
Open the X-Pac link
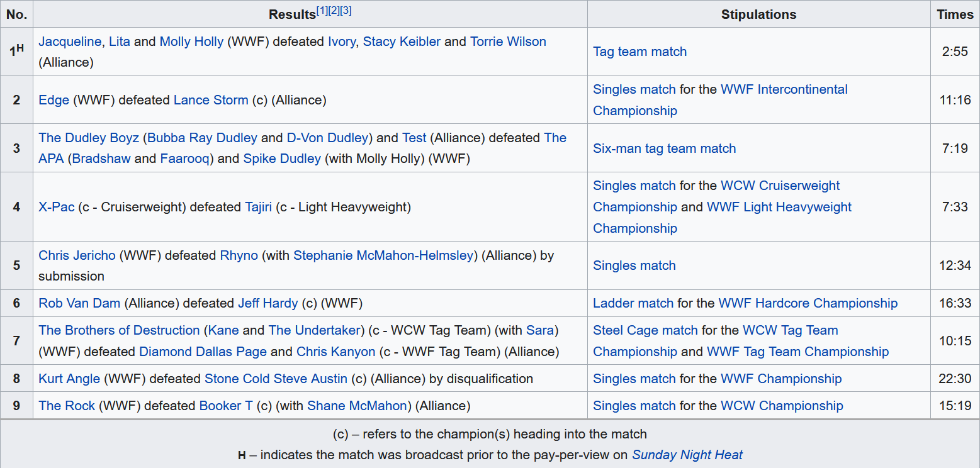(57, 207)
